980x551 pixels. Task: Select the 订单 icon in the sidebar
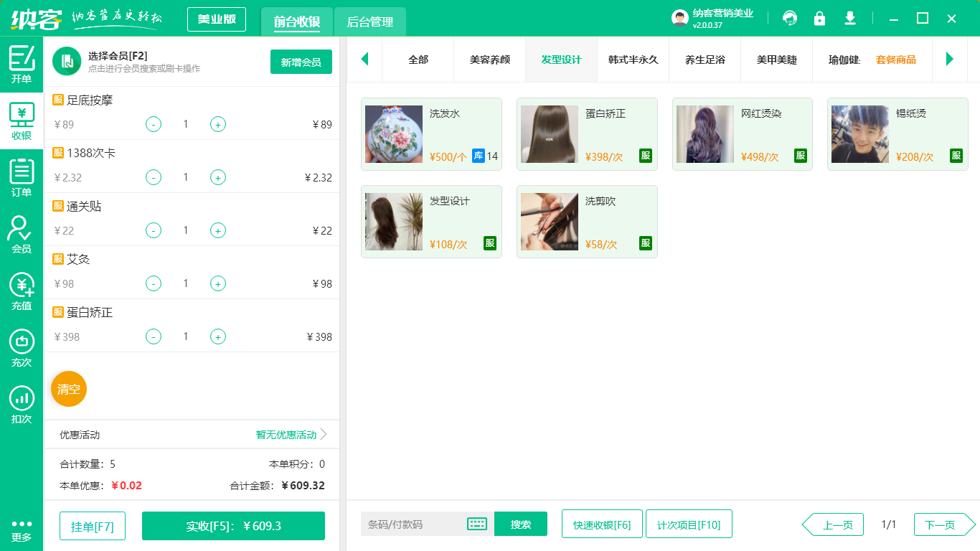[x=21, y=176]
